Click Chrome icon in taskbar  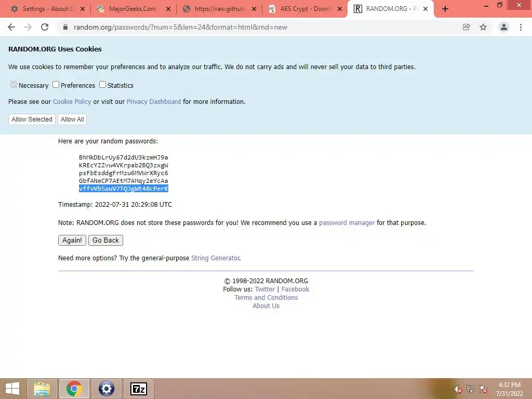coord(74,389)
